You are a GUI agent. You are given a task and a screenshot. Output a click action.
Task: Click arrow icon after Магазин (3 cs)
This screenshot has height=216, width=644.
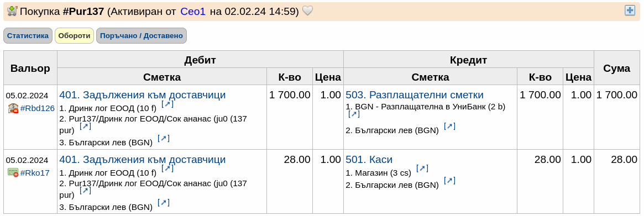pos(422,168)
